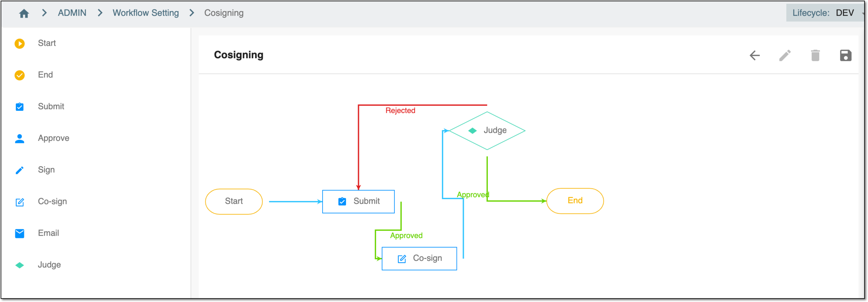
Task: Select the Sign label in the palette
Action: 46,170
